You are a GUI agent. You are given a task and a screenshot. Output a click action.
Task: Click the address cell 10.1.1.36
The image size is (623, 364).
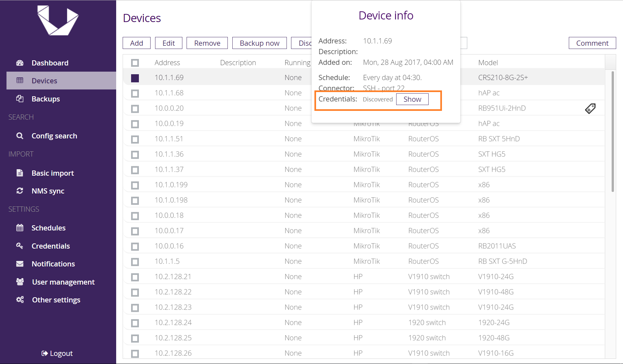click(x=169, y=154)
